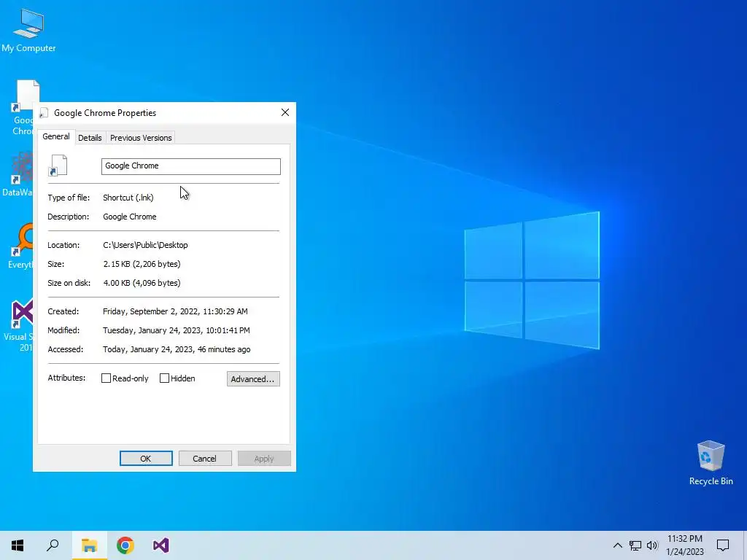
Task: Open taskbar search magnifier
Action: click(53, 545)
